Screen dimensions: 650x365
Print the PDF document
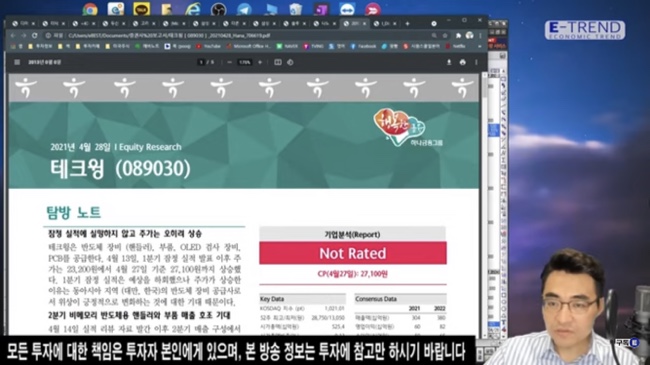(x=463, y=62)
